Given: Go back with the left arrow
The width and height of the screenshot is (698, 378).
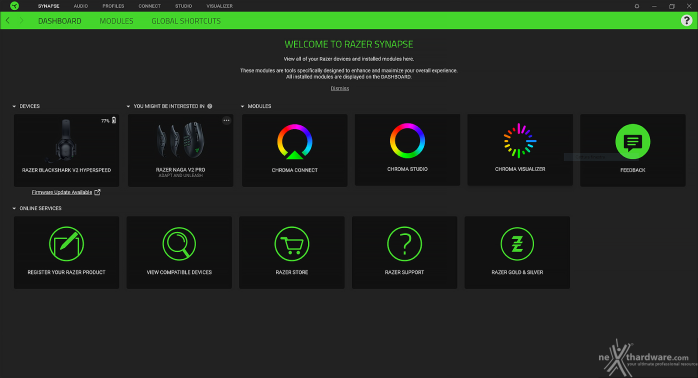Looking at the screenshot, I should [x=8, y=20].
